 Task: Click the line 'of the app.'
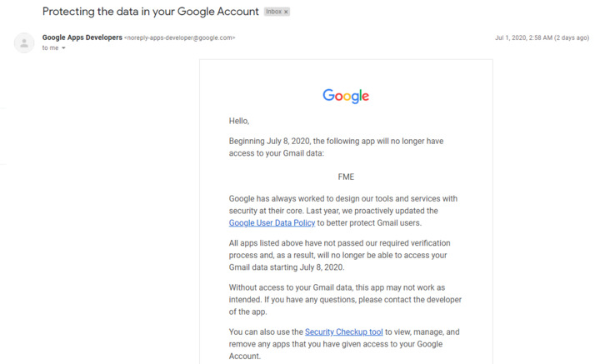pos(247,312)
